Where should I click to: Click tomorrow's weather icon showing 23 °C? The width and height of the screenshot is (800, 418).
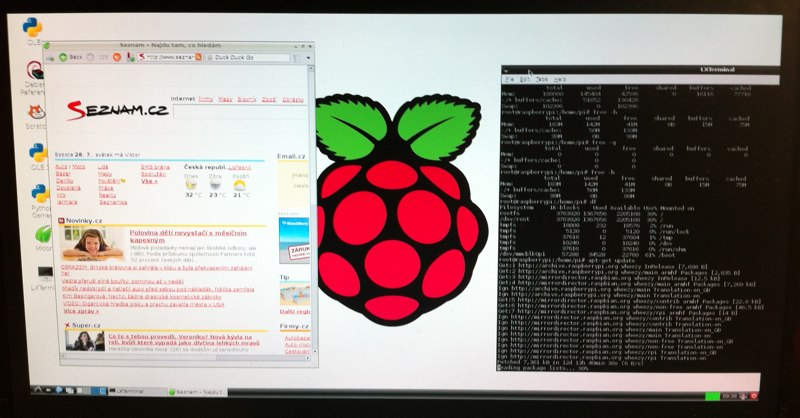(x=216, y=185)
